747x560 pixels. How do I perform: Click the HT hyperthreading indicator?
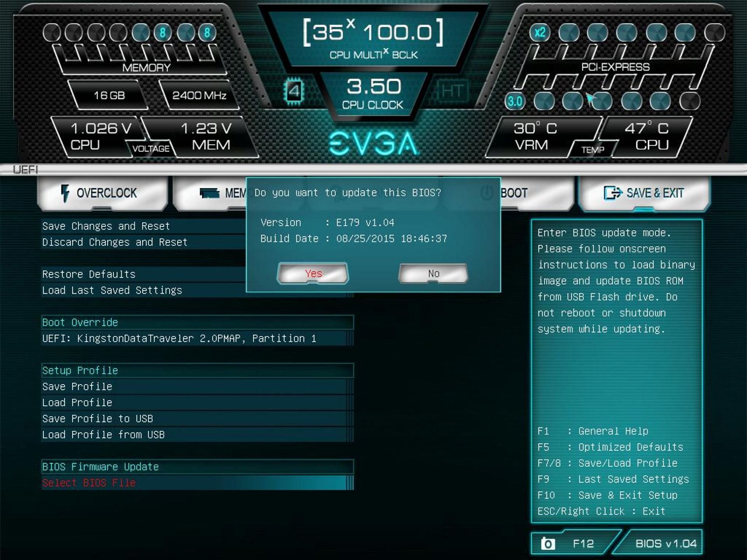[x=452, y=91]
